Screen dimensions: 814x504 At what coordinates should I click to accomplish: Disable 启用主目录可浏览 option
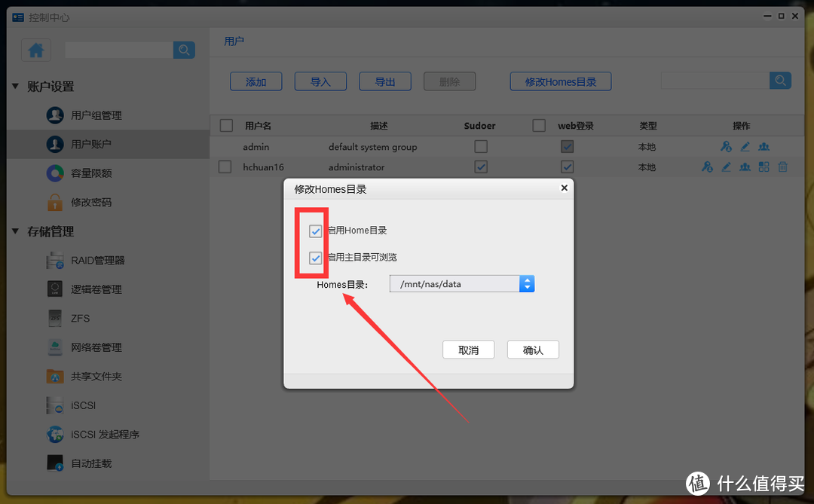[314, 258]
